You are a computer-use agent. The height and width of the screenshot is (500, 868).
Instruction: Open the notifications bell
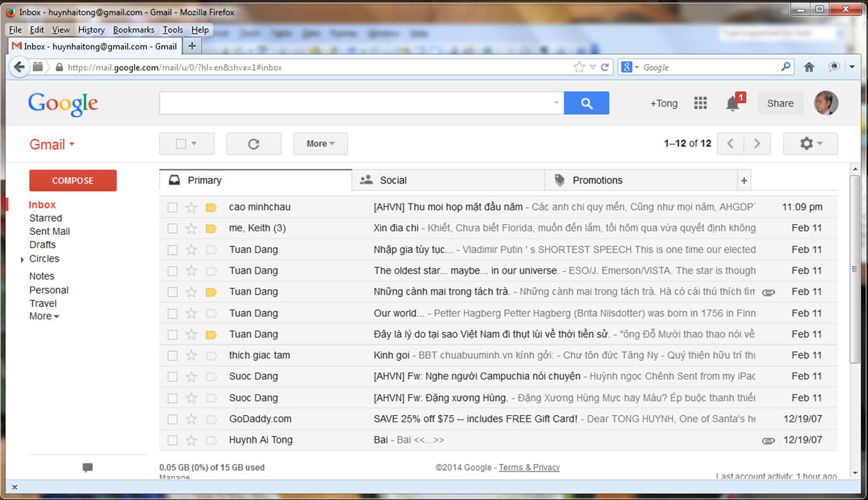point(733,104)
